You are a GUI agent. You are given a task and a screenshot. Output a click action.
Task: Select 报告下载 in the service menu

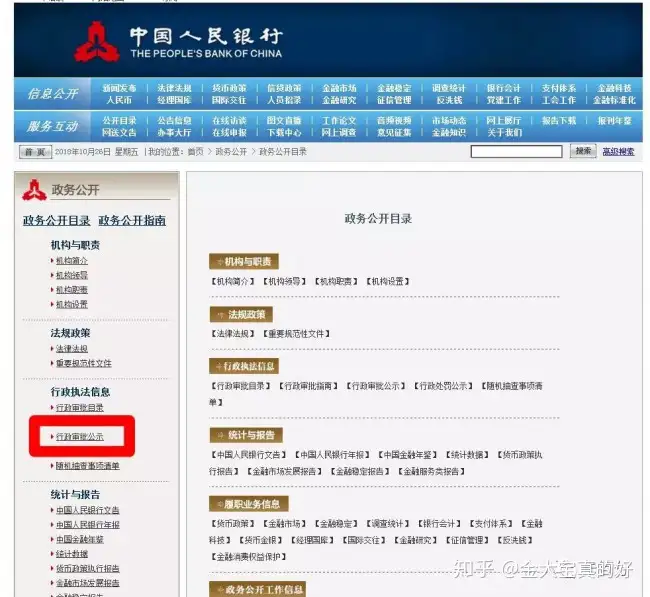[x=559, y=121]
